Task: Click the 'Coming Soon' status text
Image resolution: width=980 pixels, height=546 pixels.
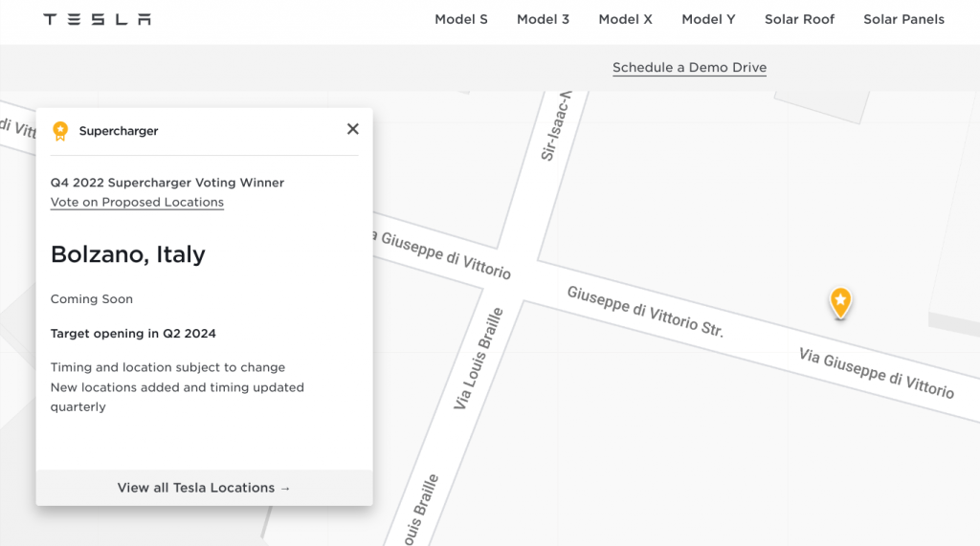Action: tap(92, 299)
